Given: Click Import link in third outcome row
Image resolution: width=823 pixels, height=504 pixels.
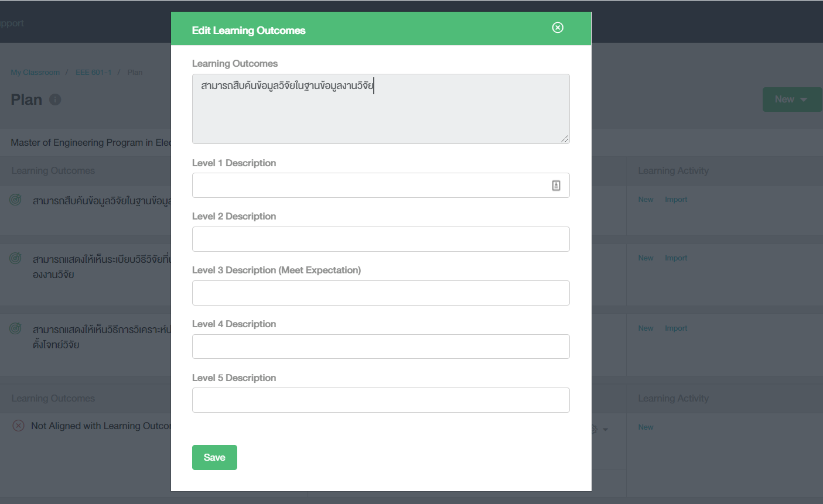Looking at the screenshot, I should tap(675, 328).
